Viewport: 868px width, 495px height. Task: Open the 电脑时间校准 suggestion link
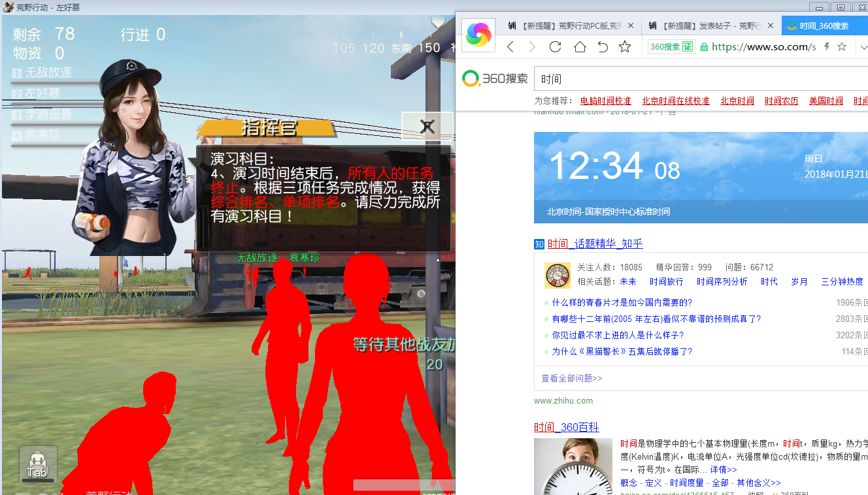[x=606, y=101]
